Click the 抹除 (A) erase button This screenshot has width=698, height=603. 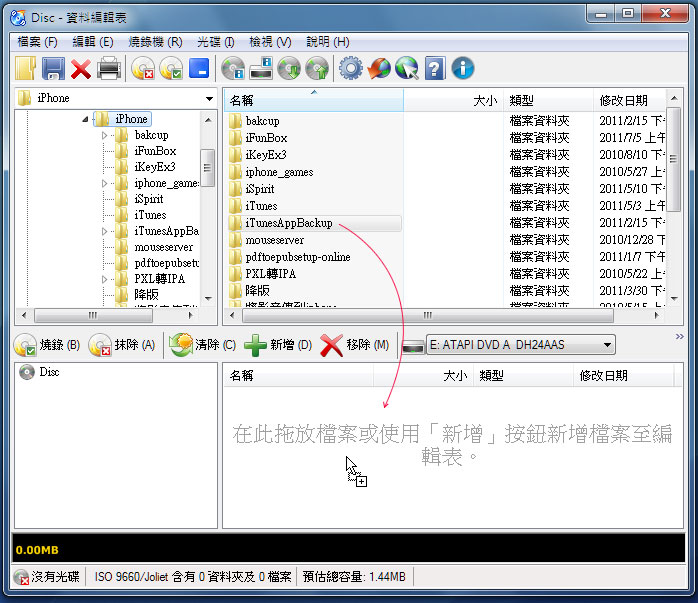point(122,345)
